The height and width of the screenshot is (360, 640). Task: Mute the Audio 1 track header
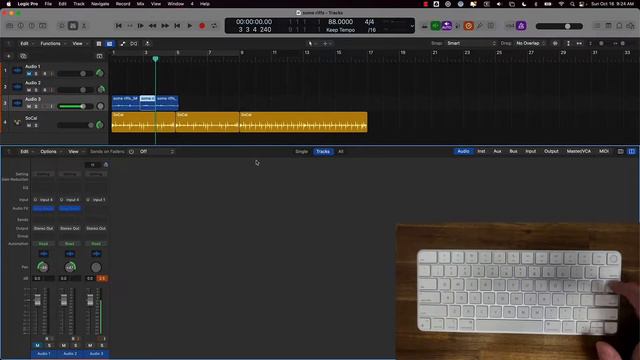pyautogui.click(x=29, y=74)
